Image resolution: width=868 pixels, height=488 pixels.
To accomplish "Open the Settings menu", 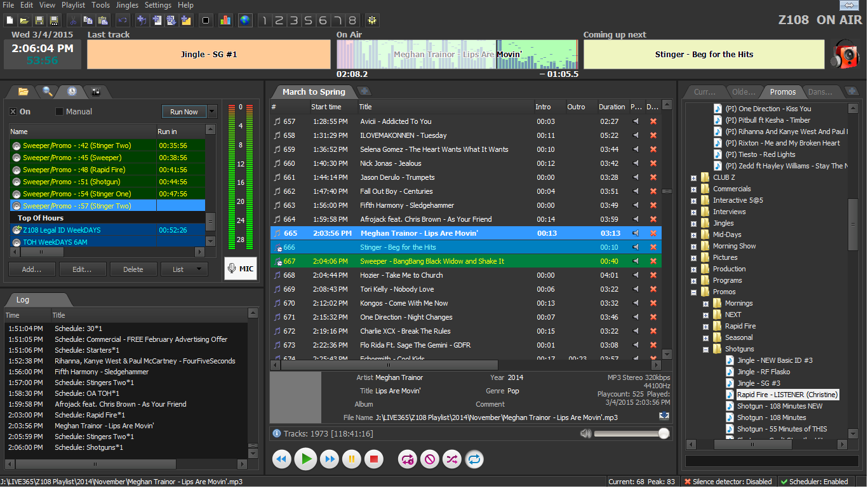I will (x=158, y=5).
